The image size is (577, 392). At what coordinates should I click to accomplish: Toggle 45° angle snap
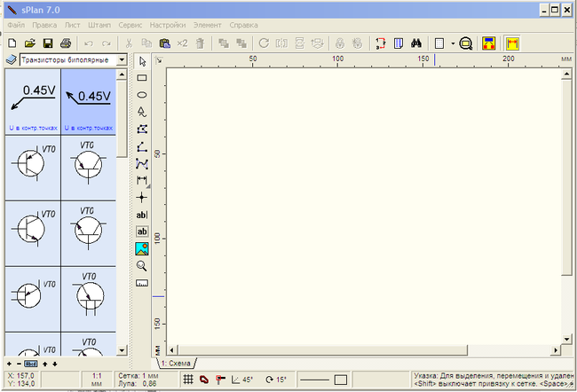(x=241, y=380)
